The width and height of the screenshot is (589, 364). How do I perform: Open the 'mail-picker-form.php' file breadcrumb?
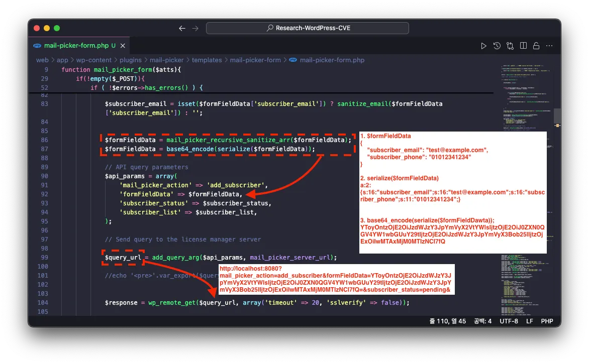click(x=332, y=60)
